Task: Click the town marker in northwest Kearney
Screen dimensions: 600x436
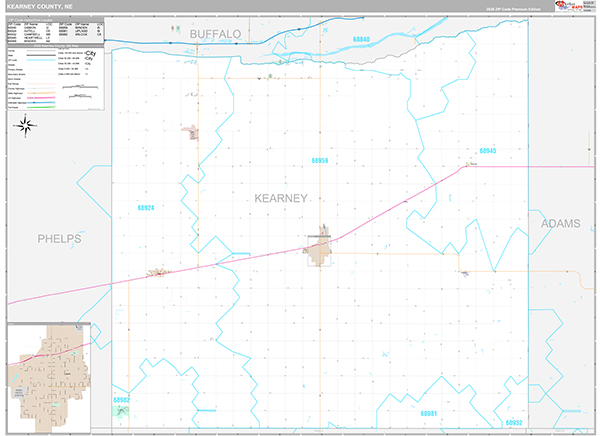Action: point(190,129)
